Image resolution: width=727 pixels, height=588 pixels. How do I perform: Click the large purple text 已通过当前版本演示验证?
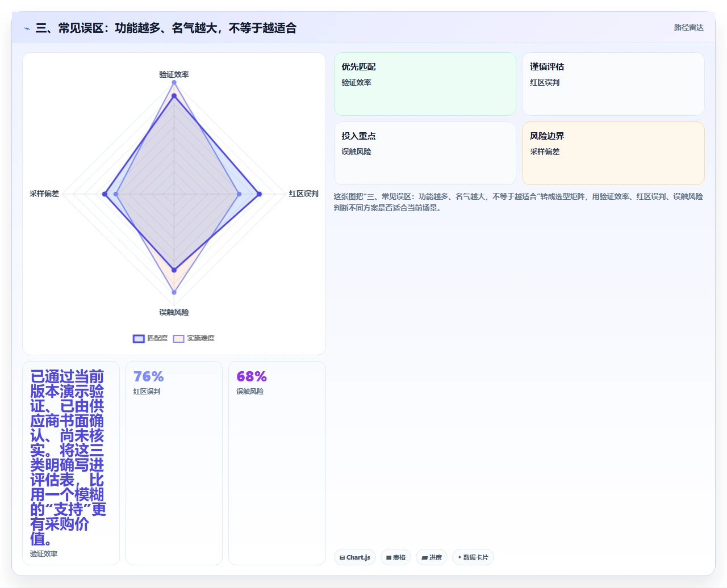coord(68,457)
